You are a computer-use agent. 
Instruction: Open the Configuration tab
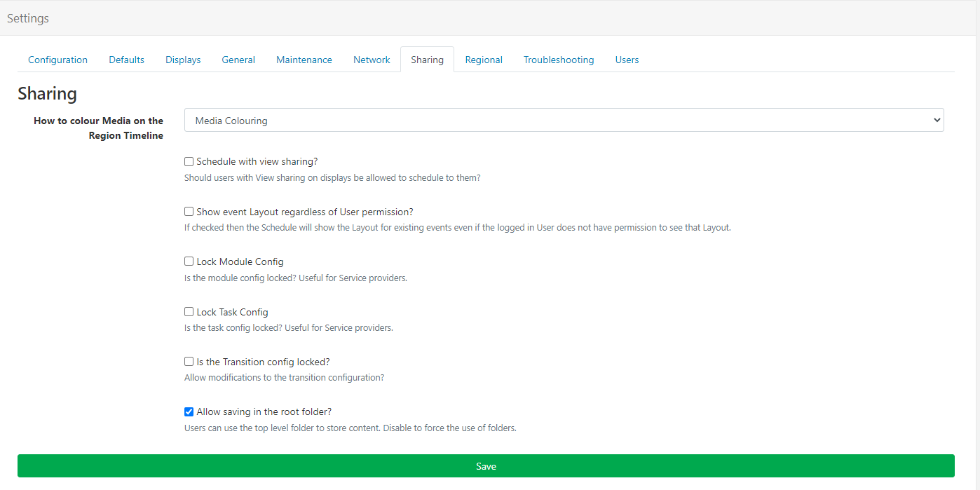(x=57, y=60)
